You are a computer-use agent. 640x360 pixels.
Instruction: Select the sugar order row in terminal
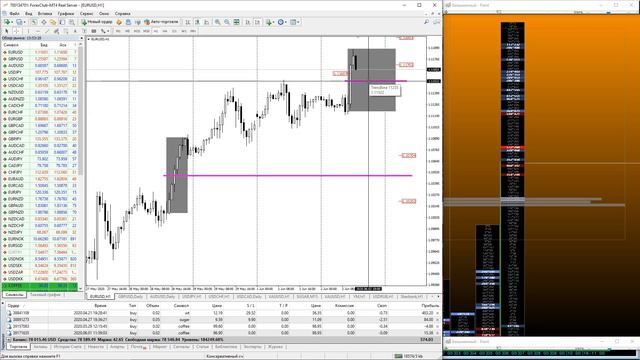222,320
